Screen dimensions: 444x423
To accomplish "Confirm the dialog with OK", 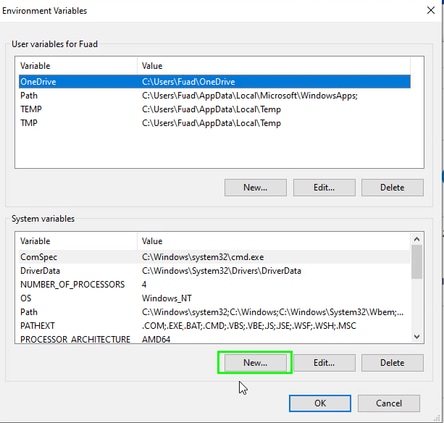I will 320,403.
